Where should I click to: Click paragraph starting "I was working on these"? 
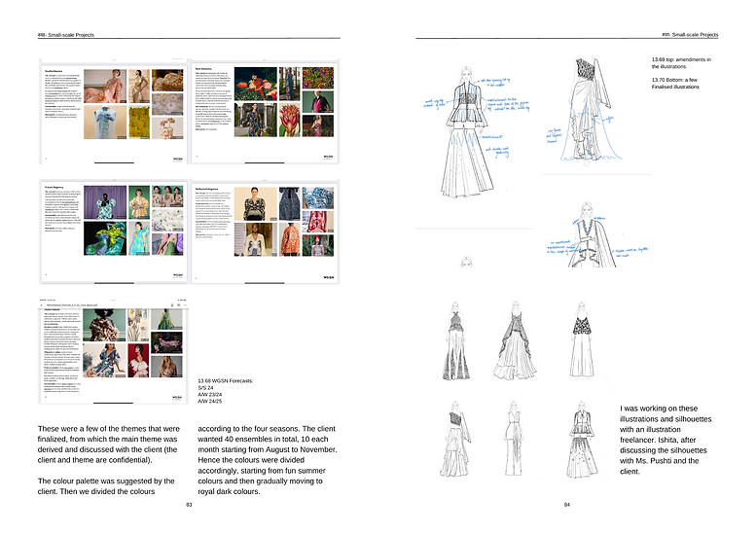click(666, 440)
